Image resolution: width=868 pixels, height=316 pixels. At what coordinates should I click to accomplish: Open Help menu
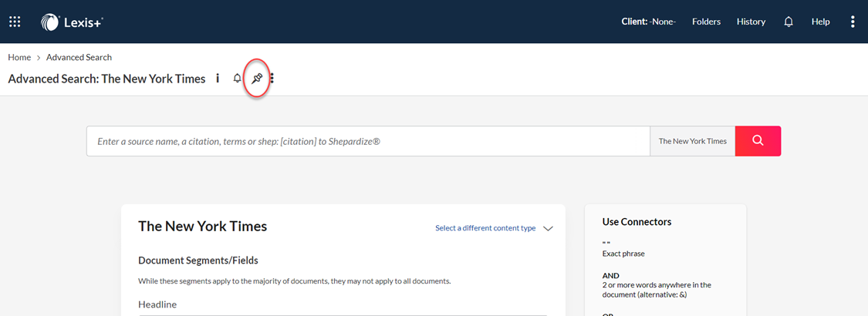click(820, 22)
